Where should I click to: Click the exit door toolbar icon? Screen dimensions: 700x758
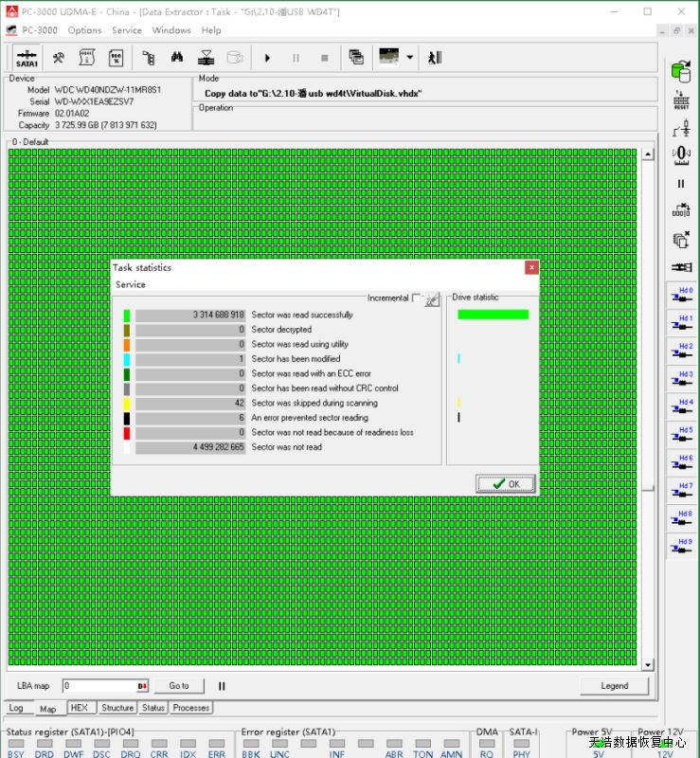pos(435,57)
